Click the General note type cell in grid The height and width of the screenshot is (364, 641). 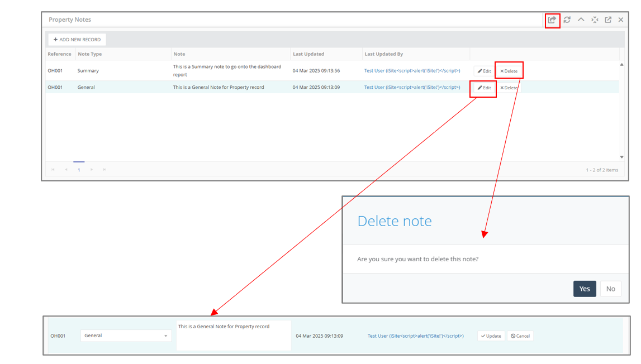tap(86, 88)
